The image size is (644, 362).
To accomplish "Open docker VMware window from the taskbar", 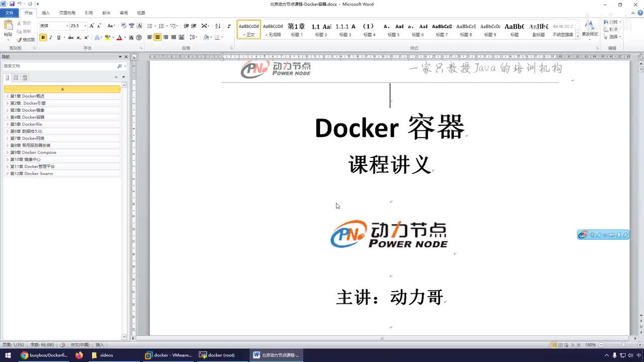I will tap(169, 355).
